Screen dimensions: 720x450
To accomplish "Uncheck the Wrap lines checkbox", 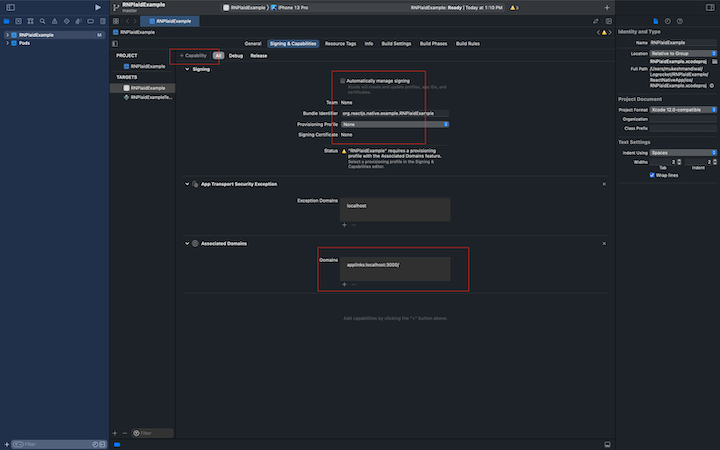I will click(653, 174).
